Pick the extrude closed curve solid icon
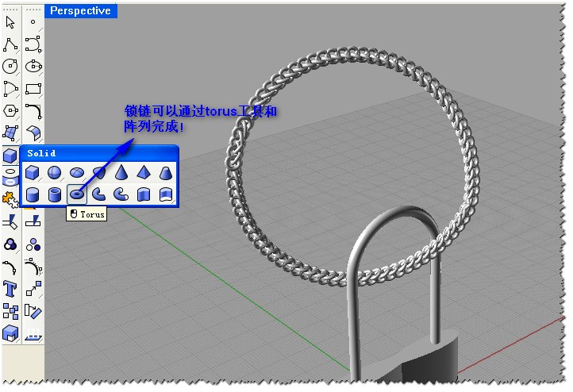 [x=143, y=194]
